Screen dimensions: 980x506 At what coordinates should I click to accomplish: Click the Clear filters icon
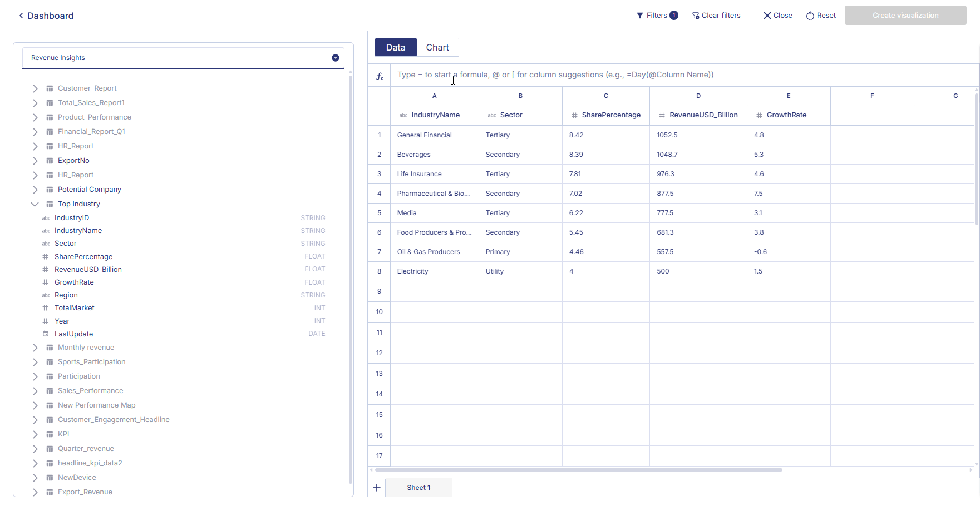[x=695, y=16]
